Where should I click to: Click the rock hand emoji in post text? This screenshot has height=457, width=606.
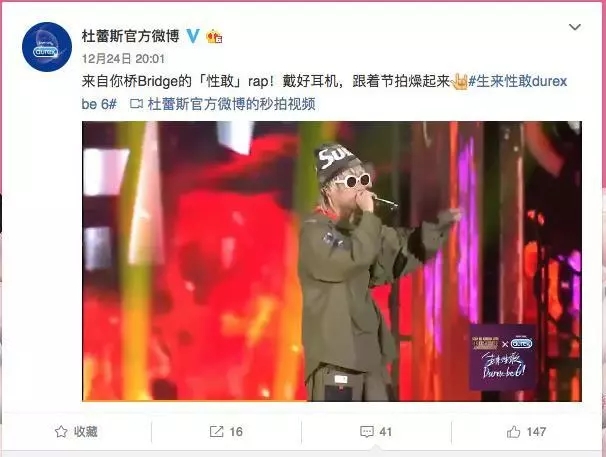460,81
